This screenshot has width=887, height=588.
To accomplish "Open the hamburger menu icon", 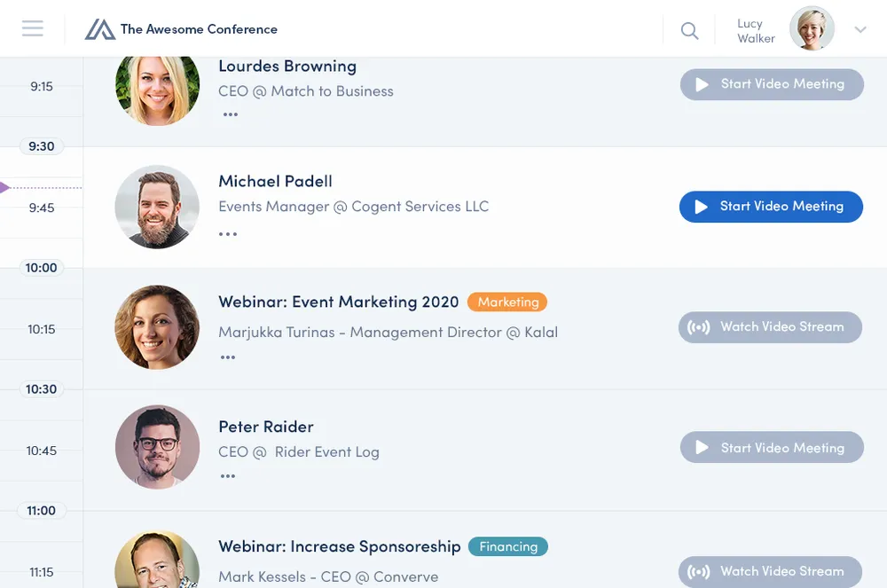I will [32, 28].
